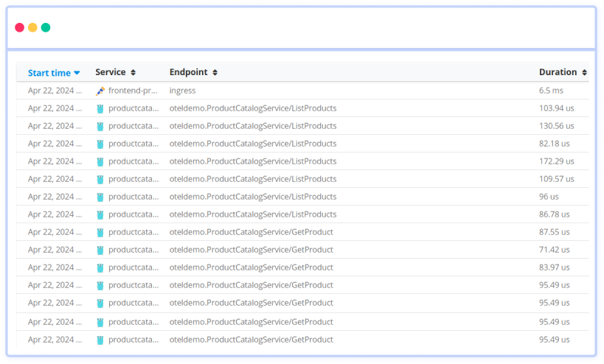Click service icon in the 96 us row
Image resolution: width=604 pixels, height=364 pixels.
[x=100, y=197]
